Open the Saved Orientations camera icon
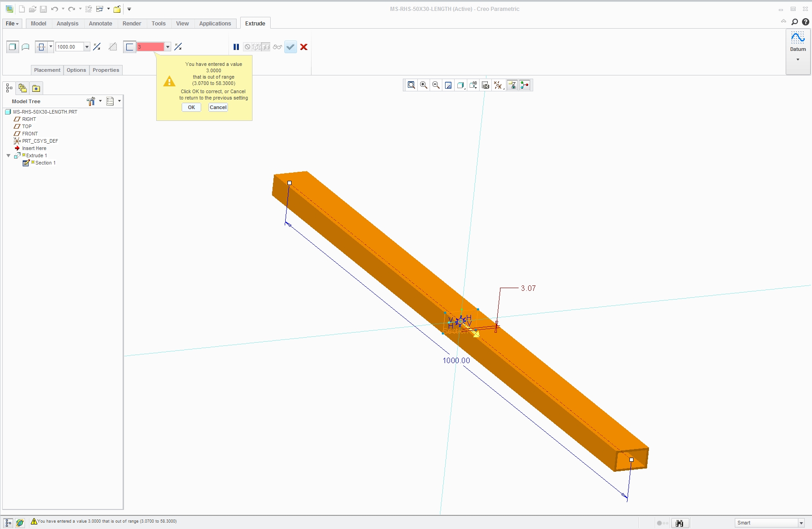 click(x=485, y=85)
